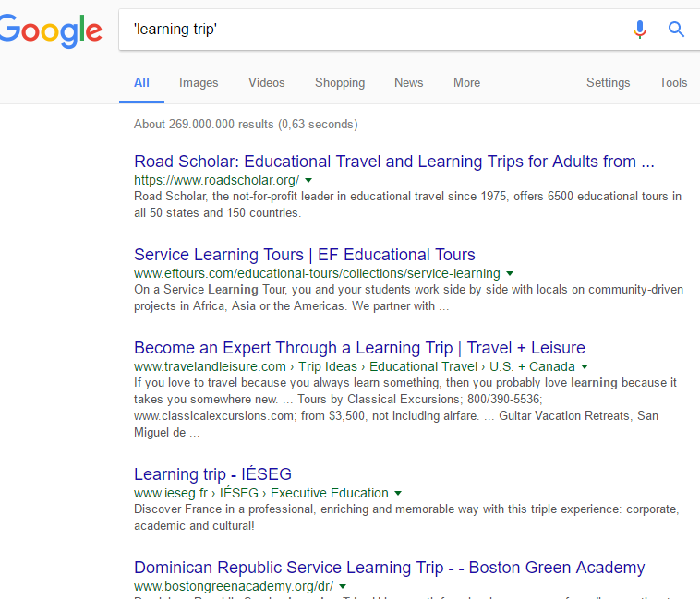Open Become an Expert Travel + Leisure result
Screen dimensions: 700x599
(x=359, y=348)
